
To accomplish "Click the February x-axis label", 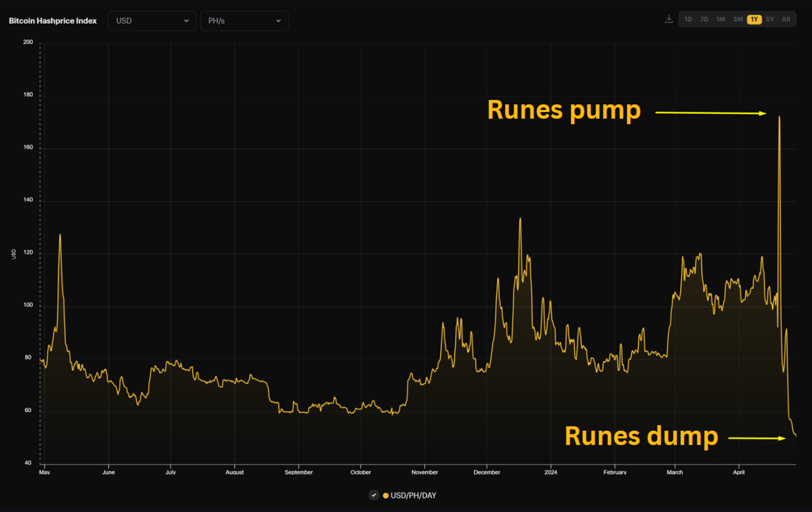I will 615,472.
